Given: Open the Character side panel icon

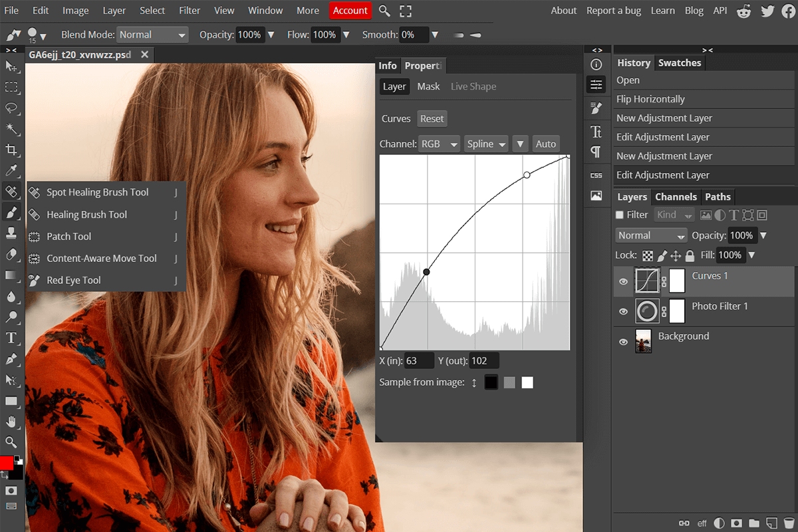Looking at the screenshot, I should tap(596, 131).
